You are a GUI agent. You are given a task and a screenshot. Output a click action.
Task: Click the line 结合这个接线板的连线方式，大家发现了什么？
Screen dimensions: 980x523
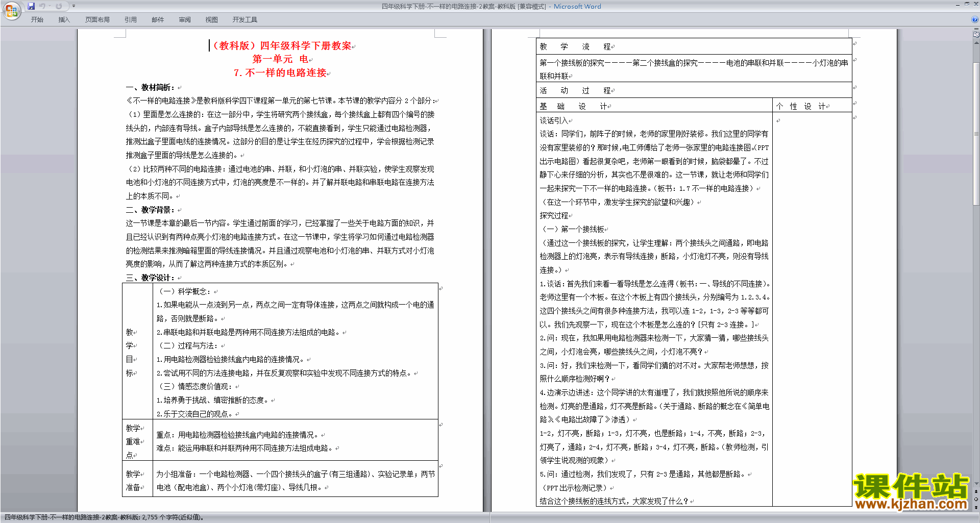pyautogui.click(x=614, y=501)
